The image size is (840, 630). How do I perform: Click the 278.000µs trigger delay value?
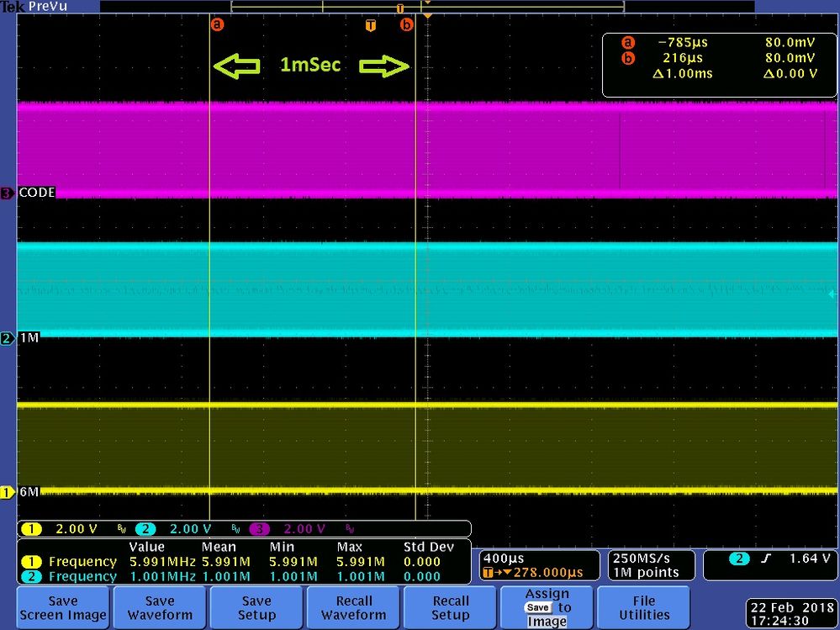point(548,573)
